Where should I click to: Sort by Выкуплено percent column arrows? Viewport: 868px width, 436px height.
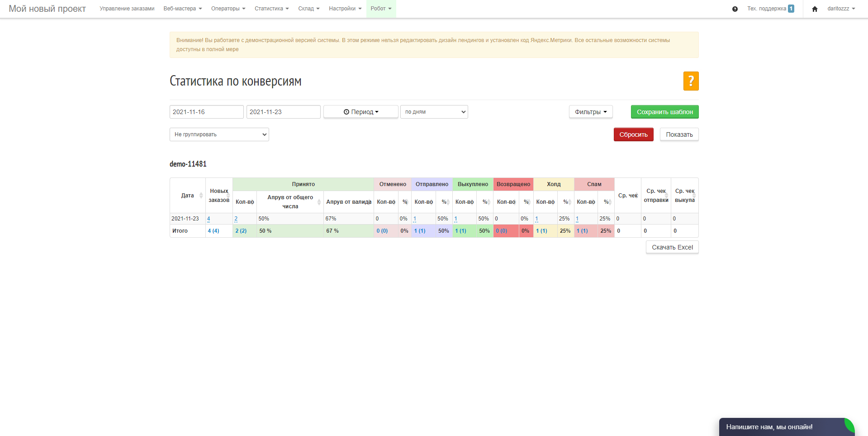click(x=489, y=202)
